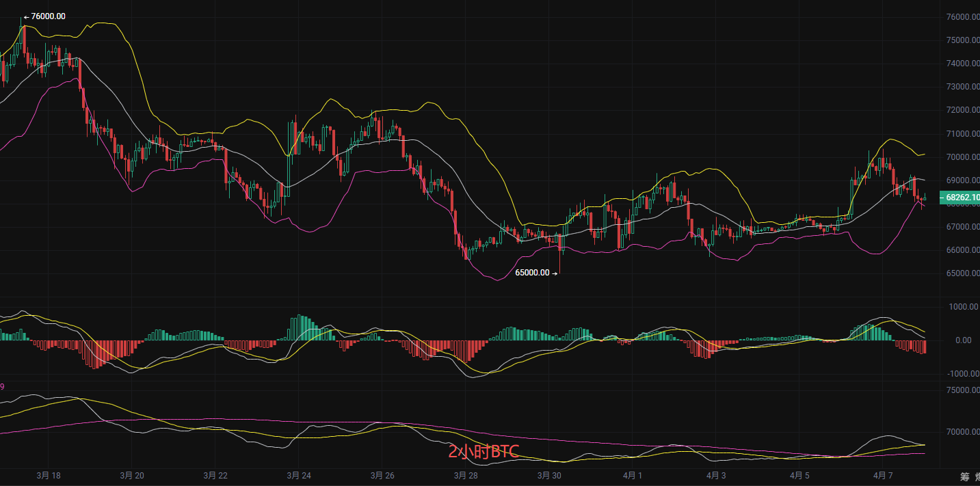980x486 pixels.
Task: Click the 76000.00 price axis label
Action: point(962,17)
